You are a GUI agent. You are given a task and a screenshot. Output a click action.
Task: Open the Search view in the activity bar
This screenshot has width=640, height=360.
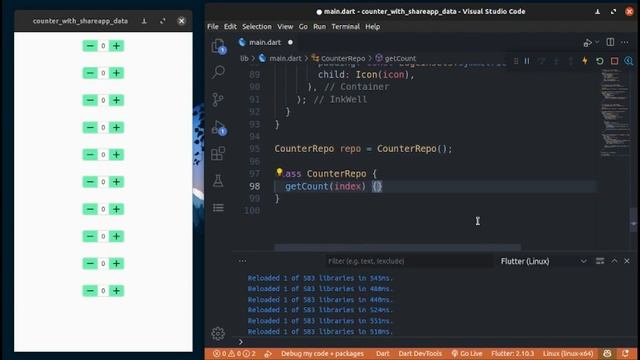pos(218,72)
